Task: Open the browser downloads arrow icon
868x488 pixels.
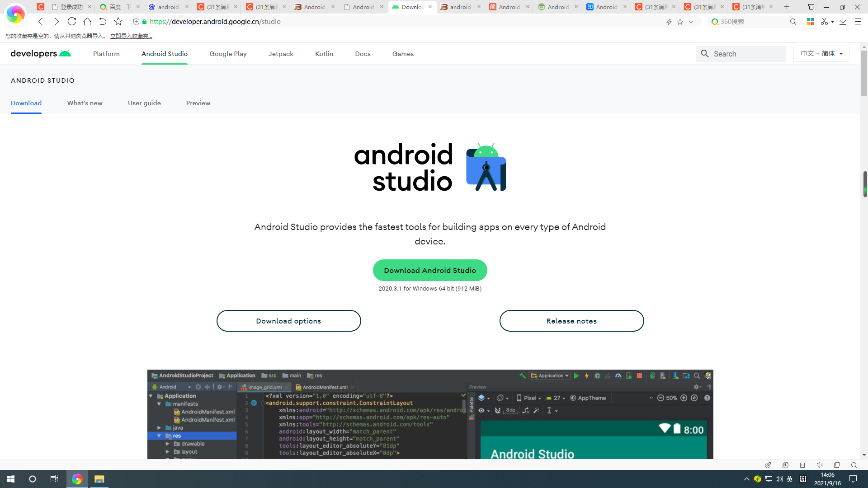Action: [x=843, y=22]
